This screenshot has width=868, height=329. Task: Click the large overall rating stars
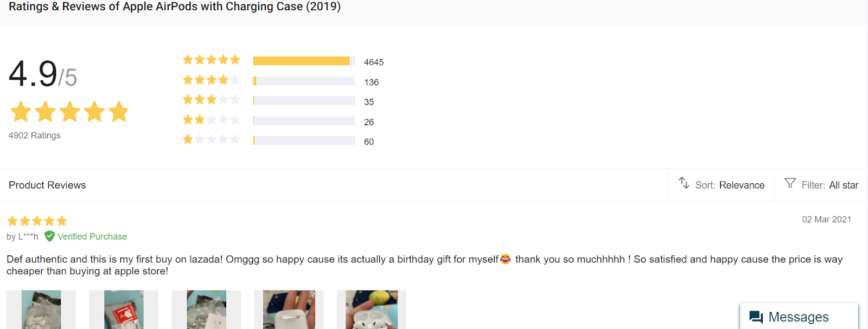[69, 112]
